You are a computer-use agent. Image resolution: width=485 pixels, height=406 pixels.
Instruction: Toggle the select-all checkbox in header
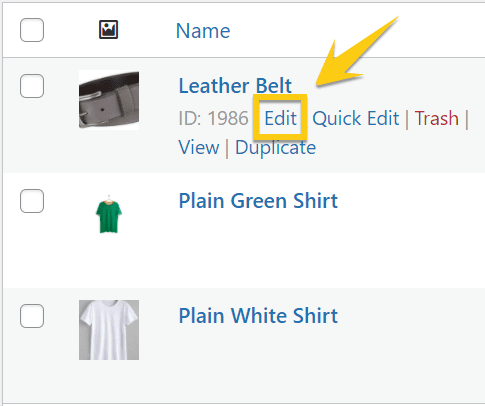pos(32,30)
